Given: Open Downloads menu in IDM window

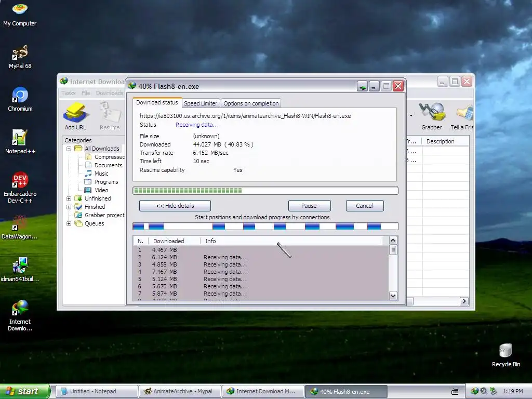Looking at the screenshot, I should pos(110,93).
